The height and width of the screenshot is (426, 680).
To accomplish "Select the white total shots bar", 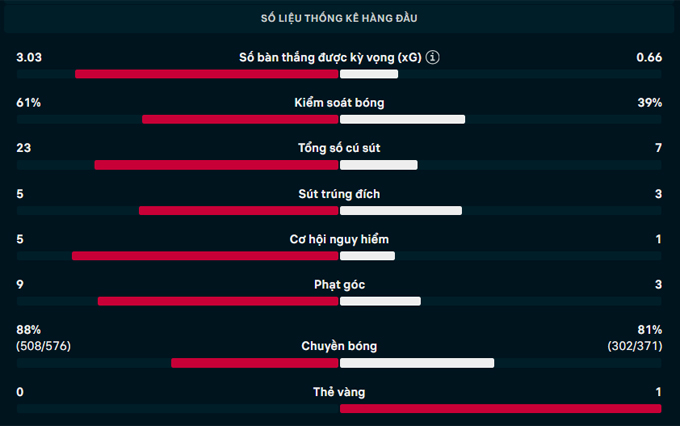I will (379, 165).
